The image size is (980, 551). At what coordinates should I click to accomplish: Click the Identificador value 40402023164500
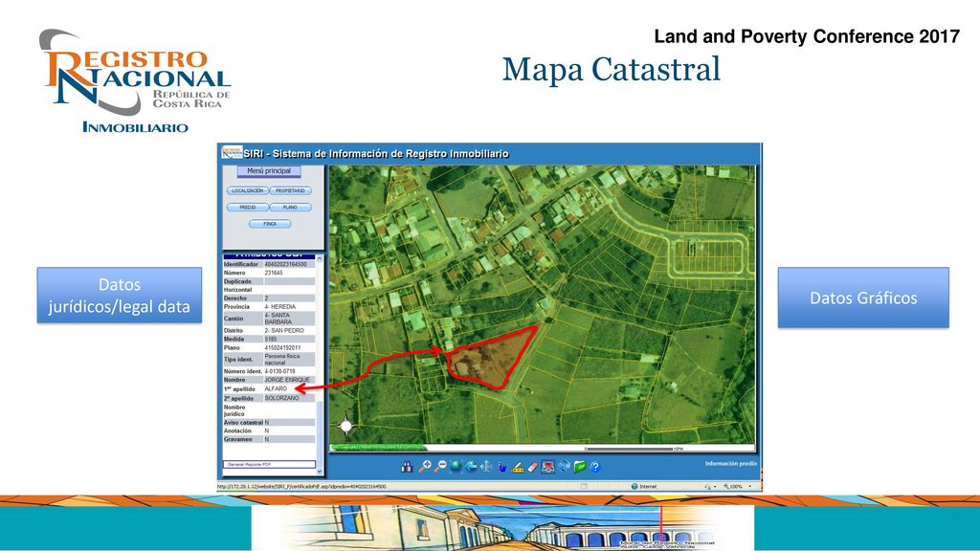pyautogui.click(x=285, y=264)
